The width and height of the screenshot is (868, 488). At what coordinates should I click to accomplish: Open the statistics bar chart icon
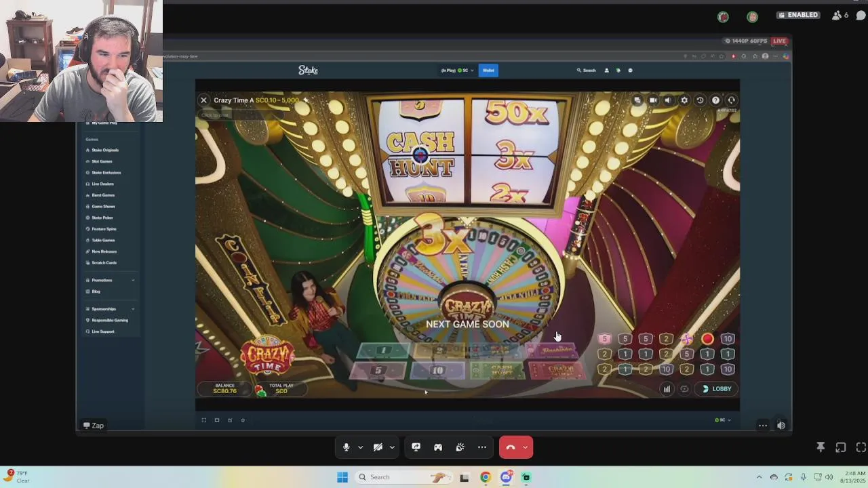[x=667, y=389]
